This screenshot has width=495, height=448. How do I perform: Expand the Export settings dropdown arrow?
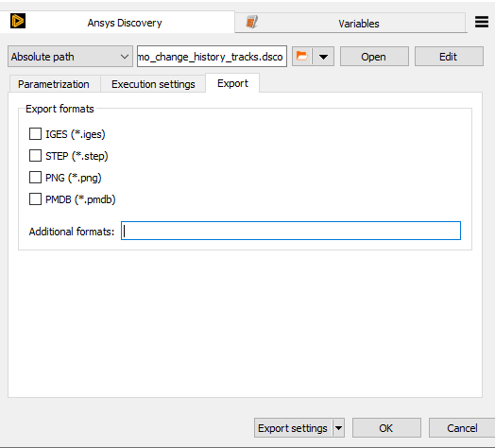[x=339, y=428]
